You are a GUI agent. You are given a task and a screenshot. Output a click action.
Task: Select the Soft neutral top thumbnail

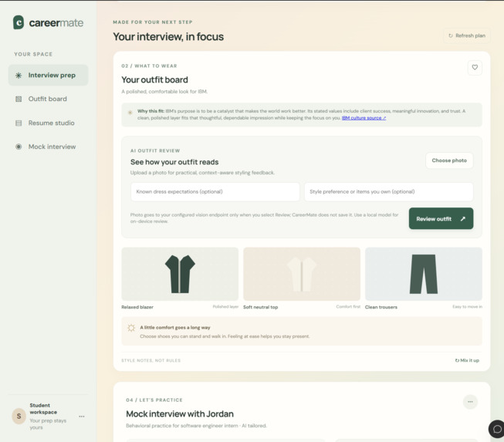pos(302,274)
